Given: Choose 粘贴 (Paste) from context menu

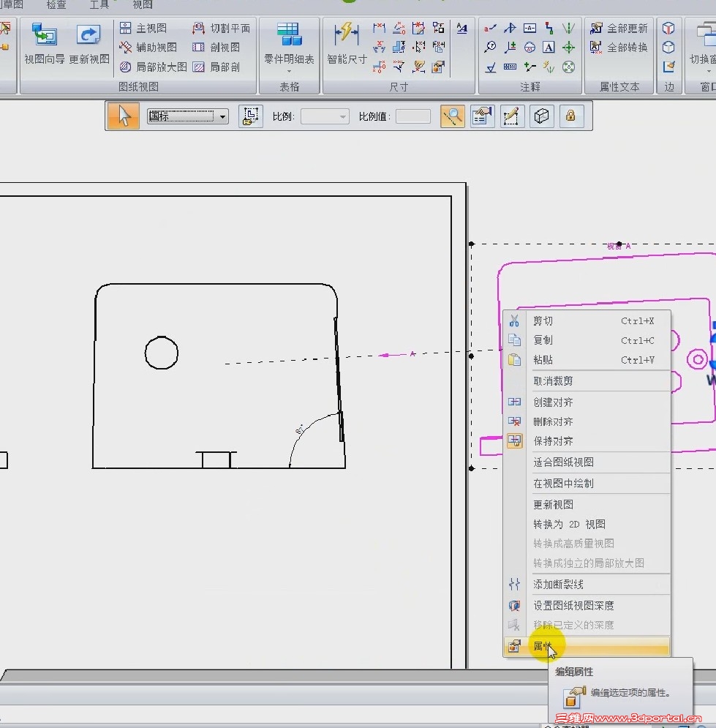Looking at the screenshot, I should click(587, 360).
